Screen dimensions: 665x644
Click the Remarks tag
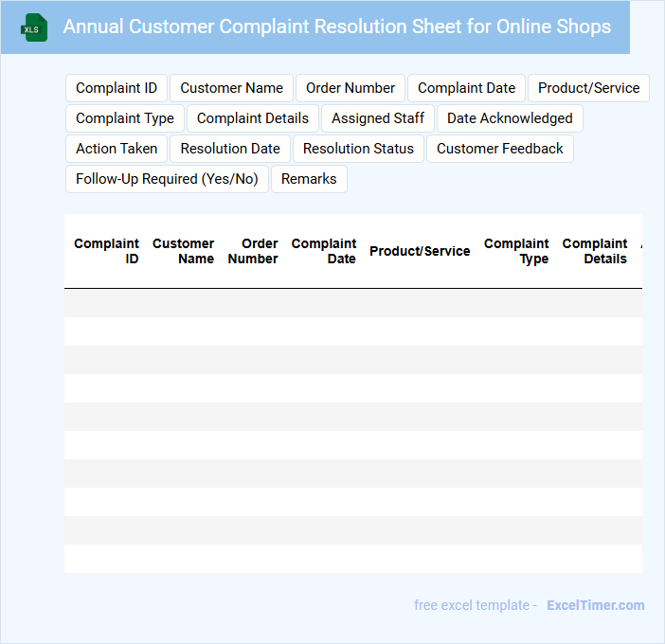[309, 179]
